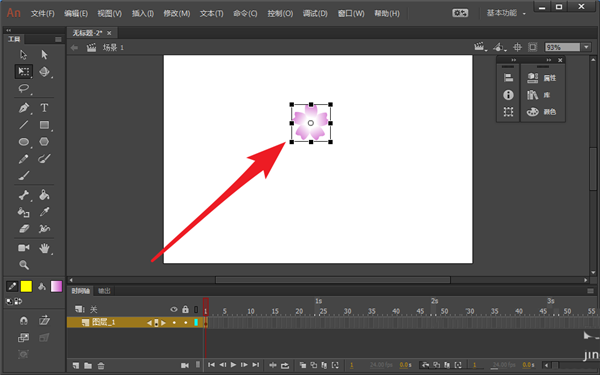
Task: Select the PolyStar hexagon tool
Action: pos(44,142)
